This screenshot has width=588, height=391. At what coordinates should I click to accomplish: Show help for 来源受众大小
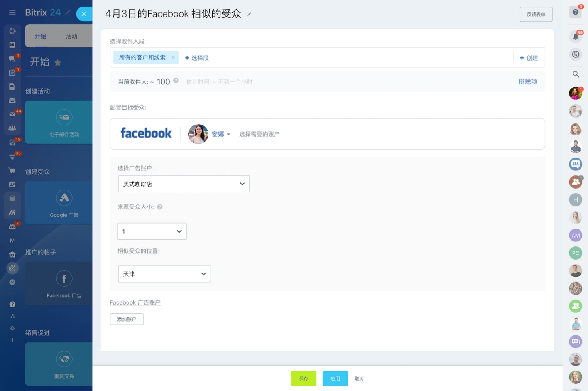click(x=160, y=207)
